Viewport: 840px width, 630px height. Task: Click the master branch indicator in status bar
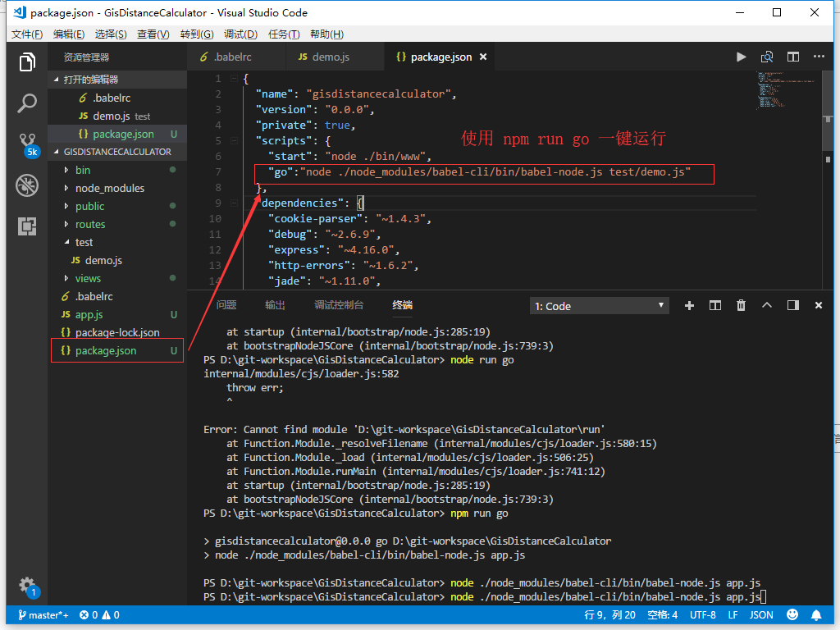click(x=43, y=615)
